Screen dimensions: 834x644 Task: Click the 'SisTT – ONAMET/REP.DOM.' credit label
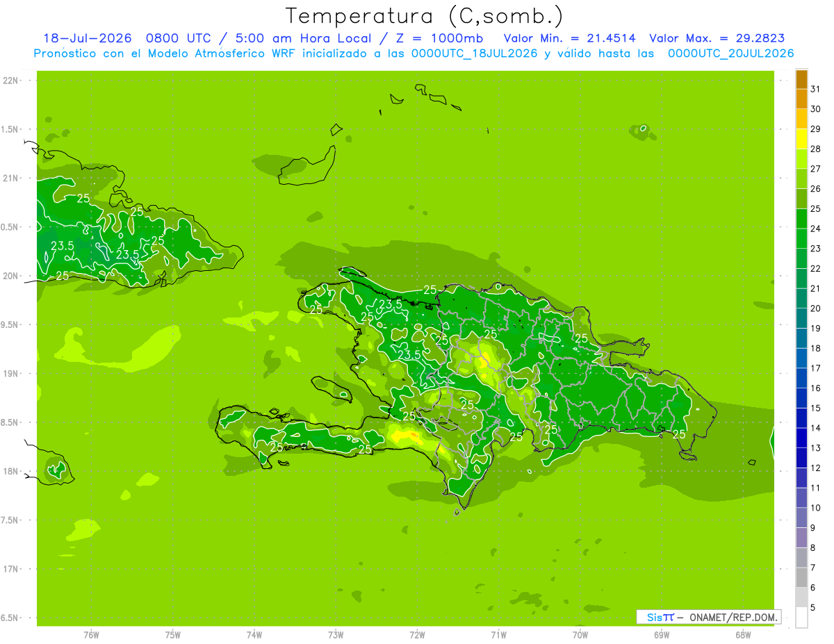[709, 617]
